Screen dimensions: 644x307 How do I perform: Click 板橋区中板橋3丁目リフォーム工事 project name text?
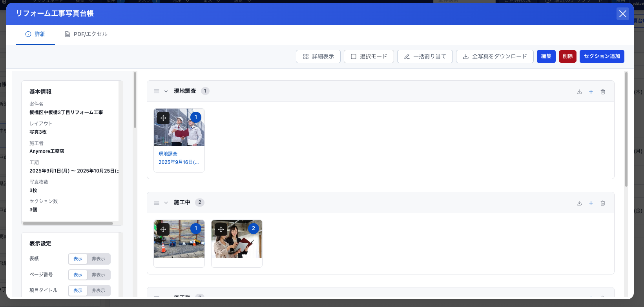coord(66,113)
